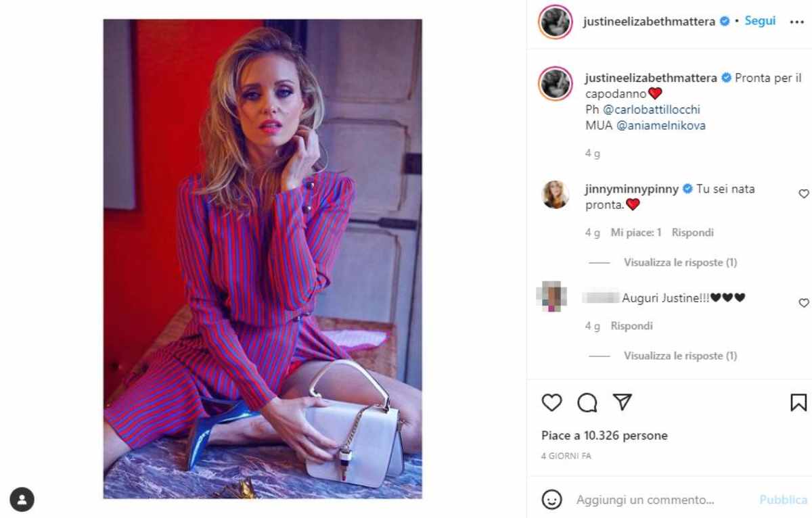Like the post with the heart icon
Viewport: 812px width, 518px height.
(x=552, y=402)
